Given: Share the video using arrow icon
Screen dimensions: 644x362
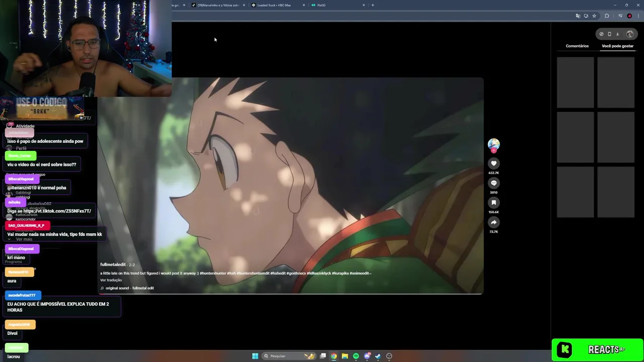Looking at the screenshot, I should click(494, 222).
